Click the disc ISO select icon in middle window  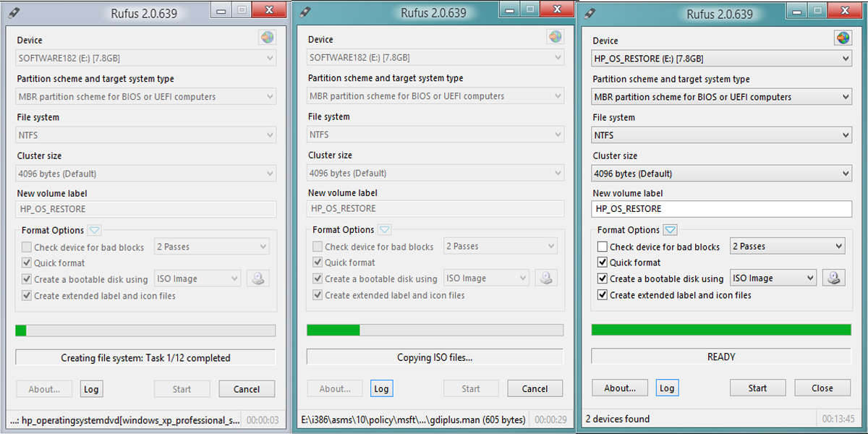click(546, 278)
